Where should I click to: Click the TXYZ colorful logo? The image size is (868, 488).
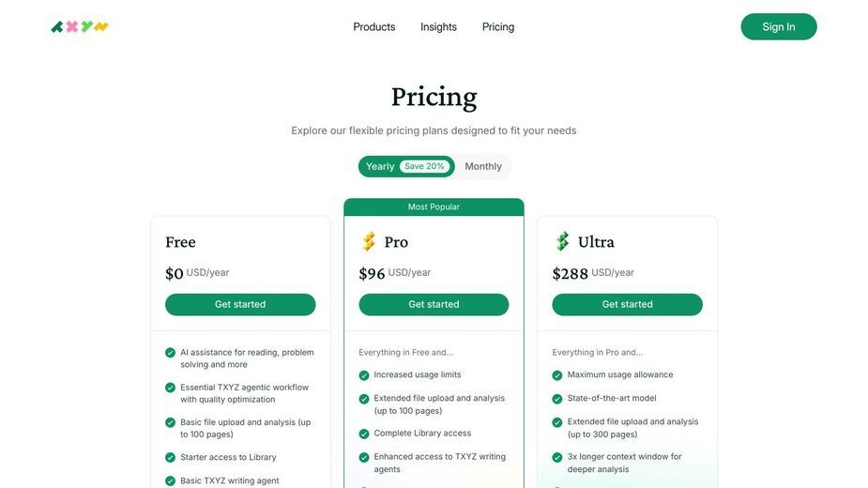point(80,26)
